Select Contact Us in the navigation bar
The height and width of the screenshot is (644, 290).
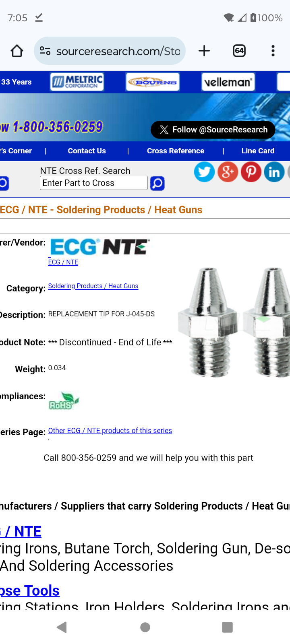point(87,151)
